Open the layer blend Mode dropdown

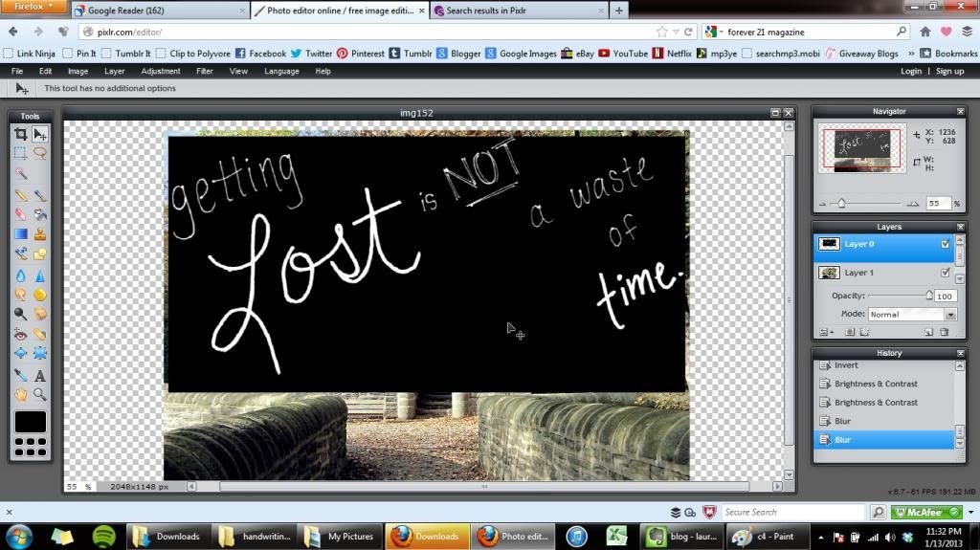click(x=912, y=315)
